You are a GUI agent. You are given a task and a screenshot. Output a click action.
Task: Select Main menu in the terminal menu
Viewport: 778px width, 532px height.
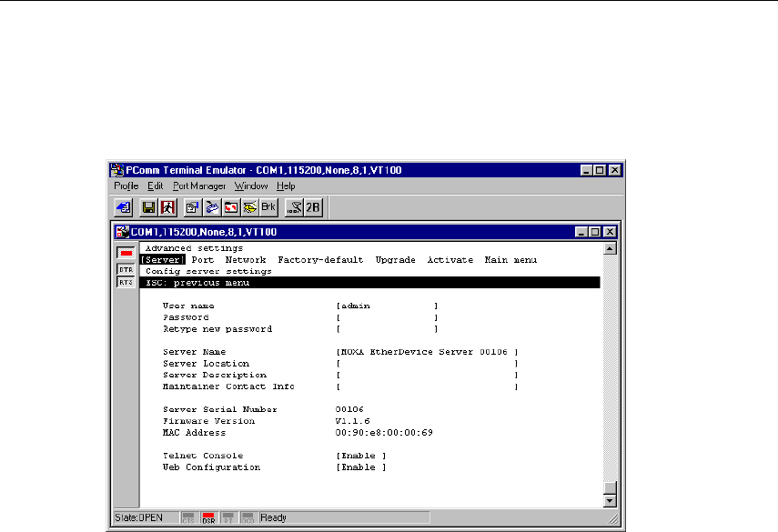(511, 260)
